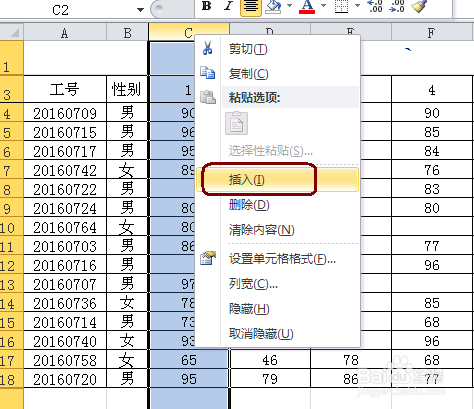This screenshot has height=409, width=474.
Task: Click the Increase Decimal button
Action: [375, 6]
